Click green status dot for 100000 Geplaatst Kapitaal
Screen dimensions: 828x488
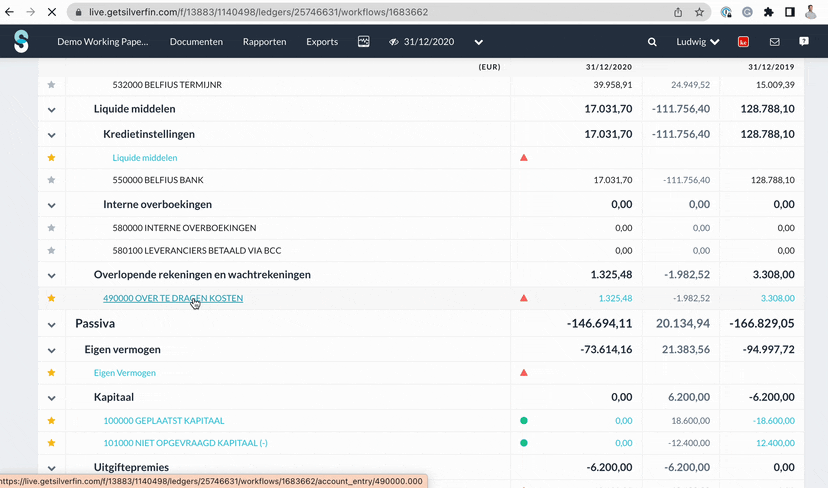coord(524,420)
